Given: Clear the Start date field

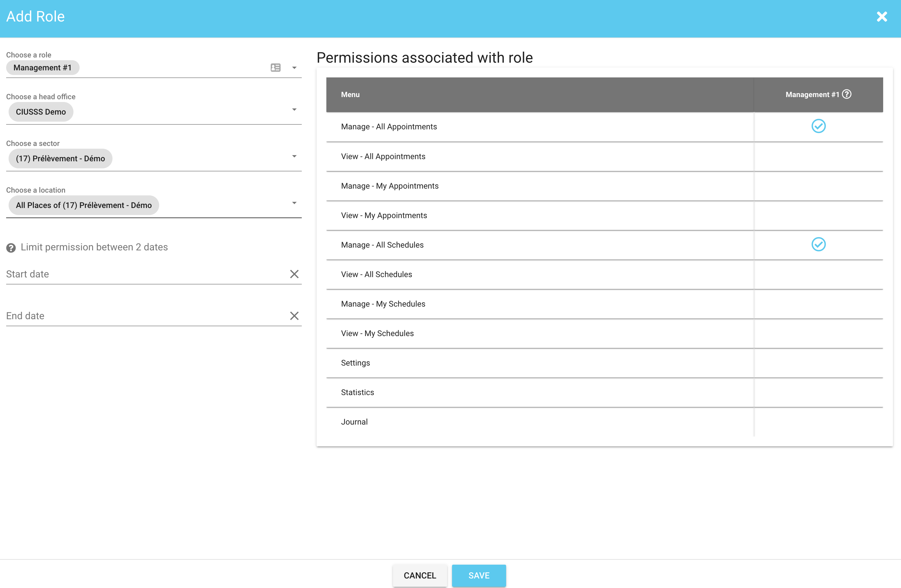Looking at the screenshot, I should (294, 274).
